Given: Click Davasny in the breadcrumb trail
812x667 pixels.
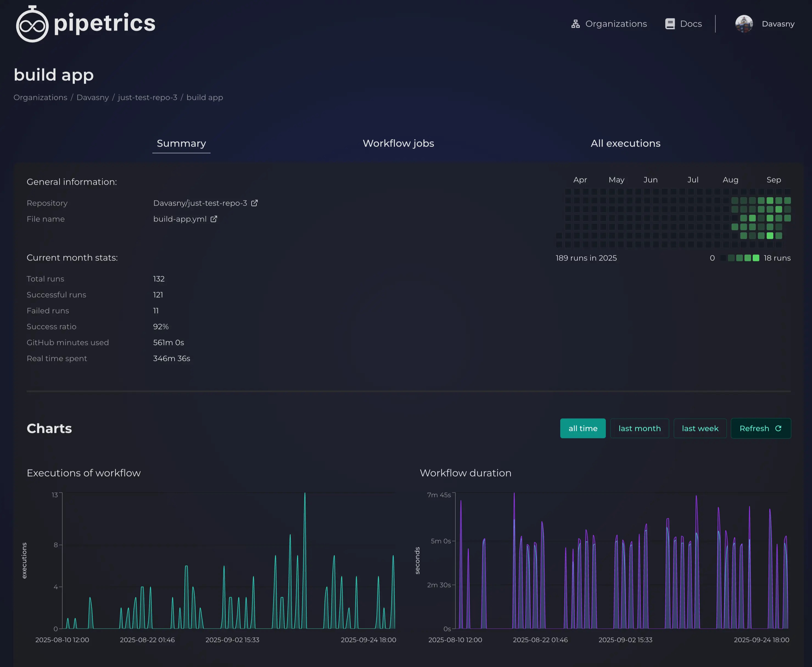Looking at the screenshot, I should pos(92,97).
